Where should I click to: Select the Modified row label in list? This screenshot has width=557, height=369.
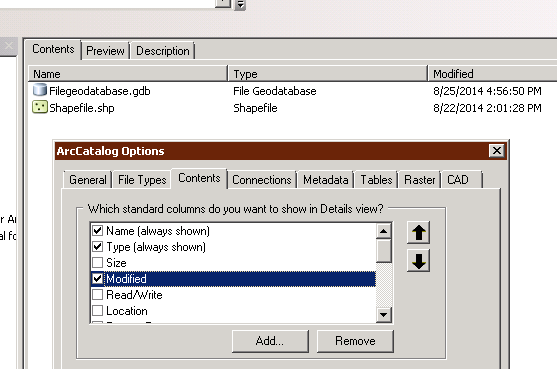tap(126, 279)
